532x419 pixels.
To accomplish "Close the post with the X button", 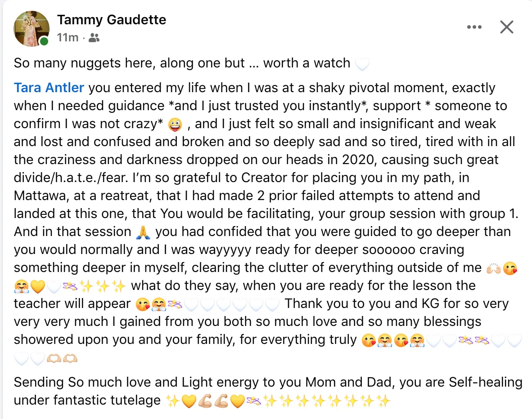I will (x=506, y=27).
